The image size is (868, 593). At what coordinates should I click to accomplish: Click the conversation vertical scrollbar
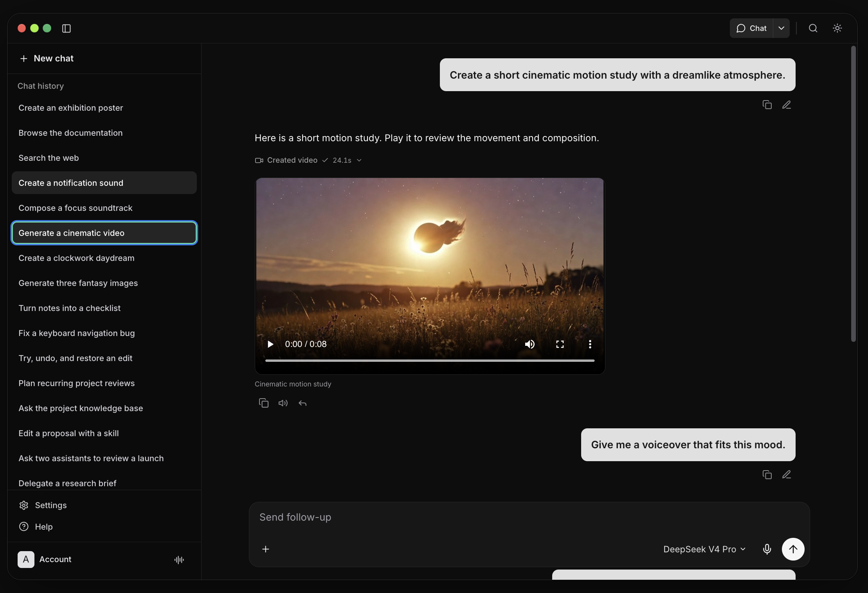pos(854,194)
